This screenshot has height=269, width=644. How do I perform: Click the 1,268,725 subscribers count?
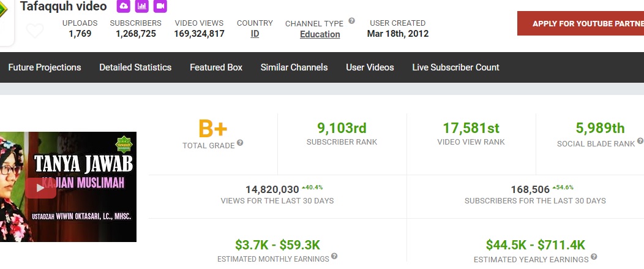click(135, 34)
